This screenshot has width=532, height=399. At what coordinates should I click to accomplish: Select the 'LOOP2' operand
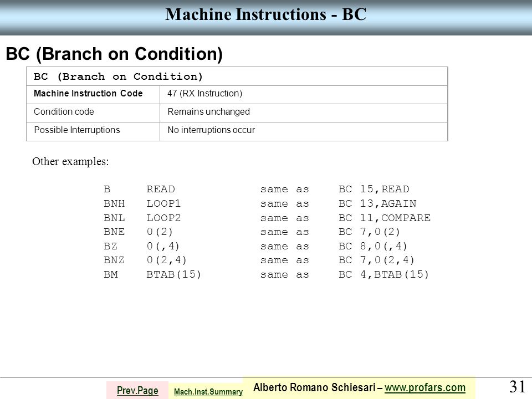coord(163,217)
